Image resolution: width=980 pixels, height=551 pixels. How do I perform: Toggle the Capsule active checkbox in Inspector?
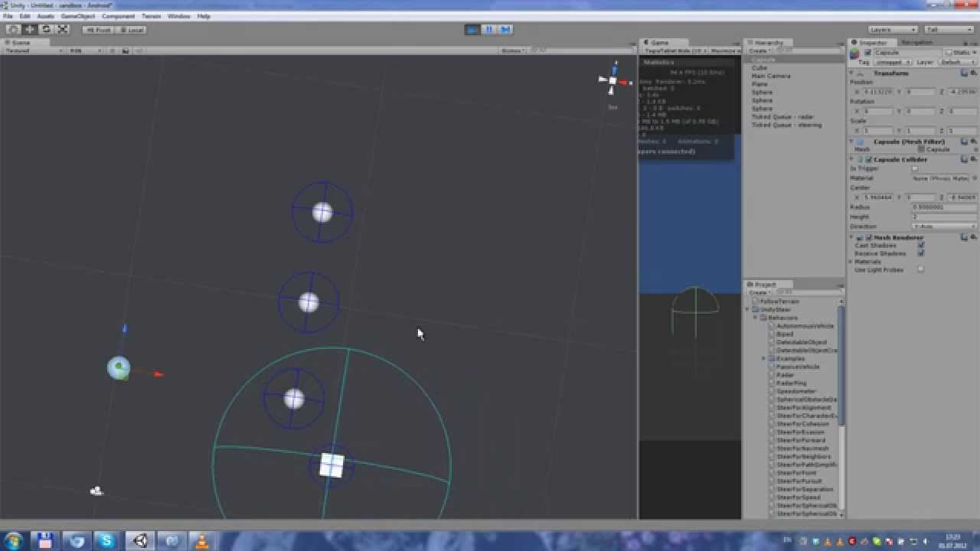point(868,52)
